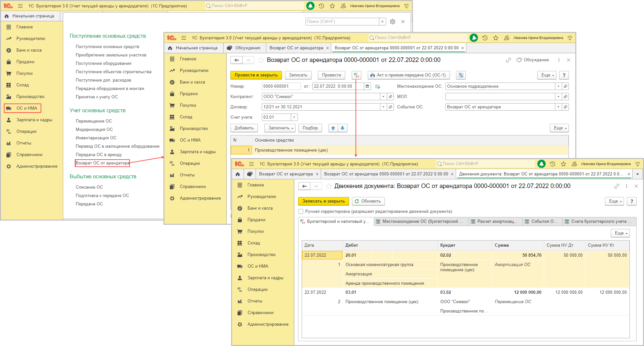Click the Подбор button

tap(310, 128)
